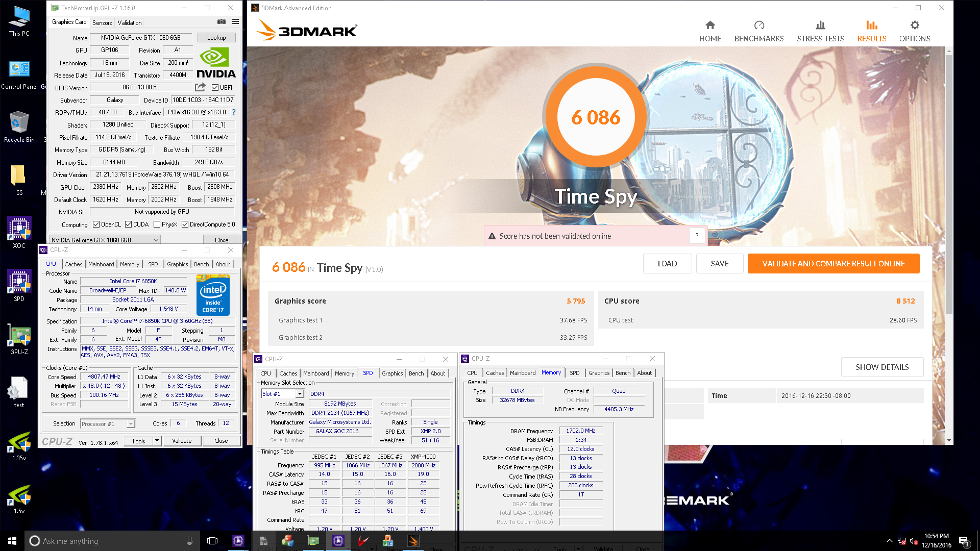The height and width of the screenshot is (551, 980).
Task: Open Mainboard tab in CPU-Z Memory window
Action: click(523, 373)
